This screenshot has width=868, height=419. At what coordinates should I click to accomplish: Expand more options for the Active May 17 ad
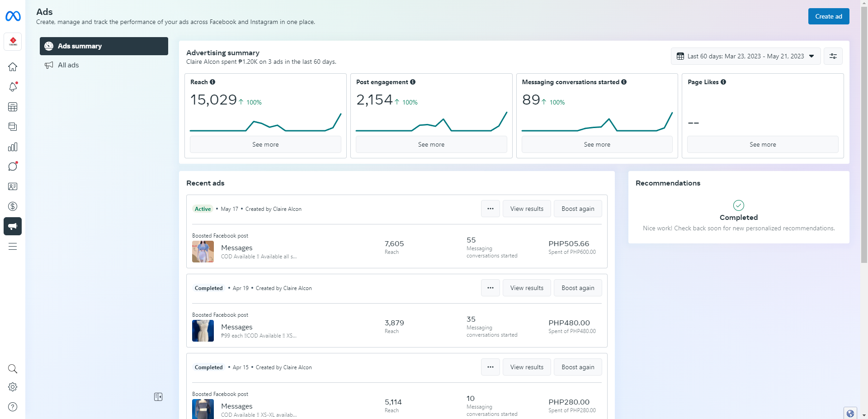click(x=491, y=209)
